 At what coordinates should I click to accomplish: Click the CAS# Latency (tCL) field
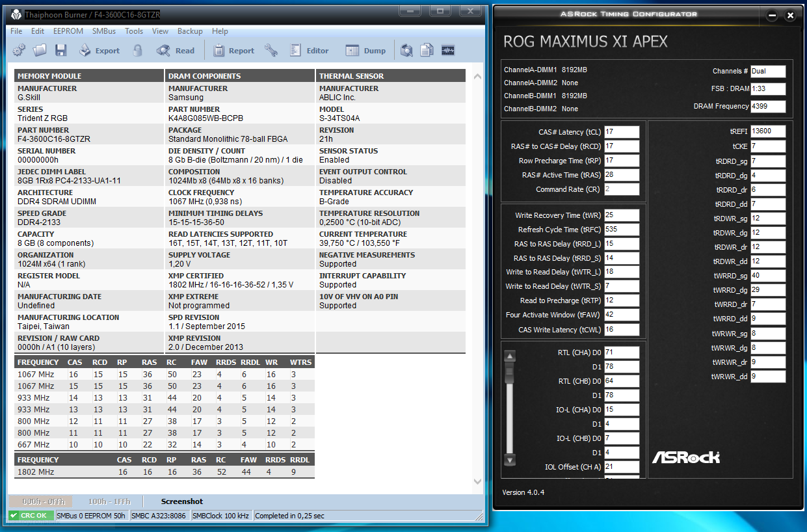[622, 132]
